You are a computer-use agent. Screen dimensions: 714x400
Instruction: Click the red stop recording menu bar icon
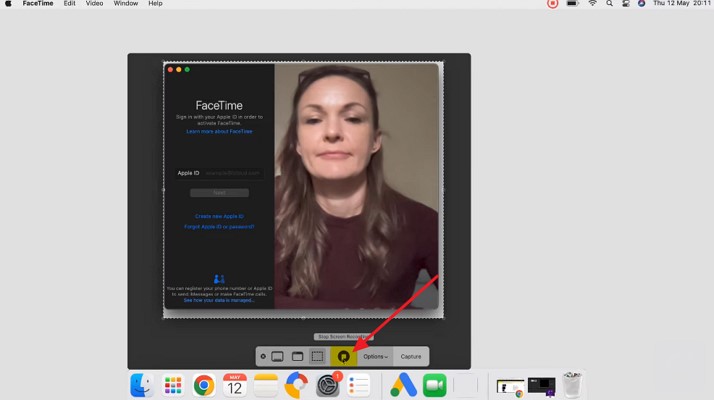click(552, 4)
